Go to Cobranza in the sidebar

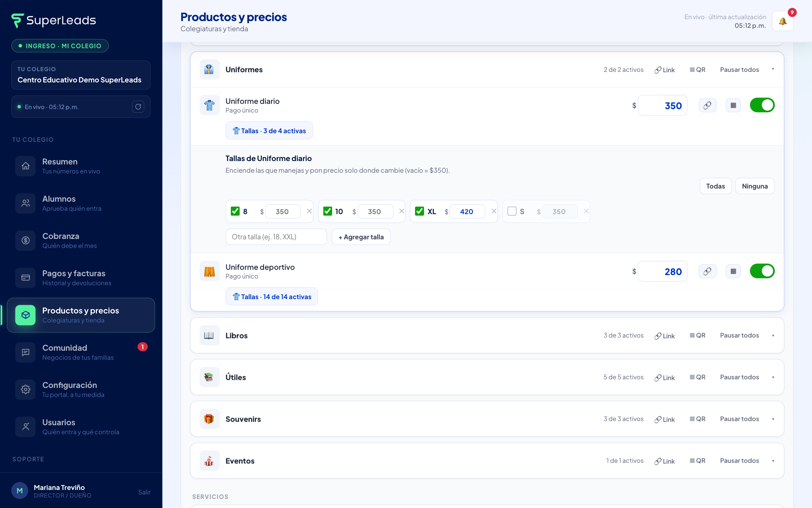point(81,240)
